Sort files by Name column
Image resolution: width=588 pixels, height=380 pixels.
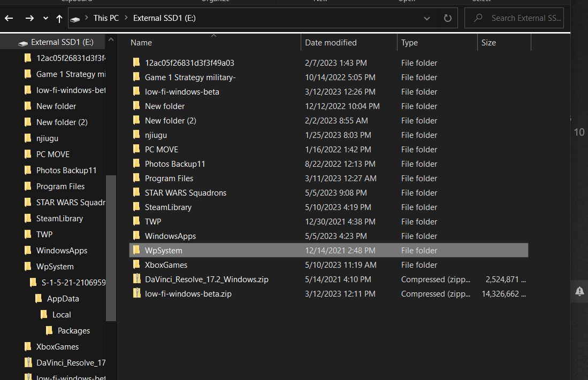coord(214,43)
